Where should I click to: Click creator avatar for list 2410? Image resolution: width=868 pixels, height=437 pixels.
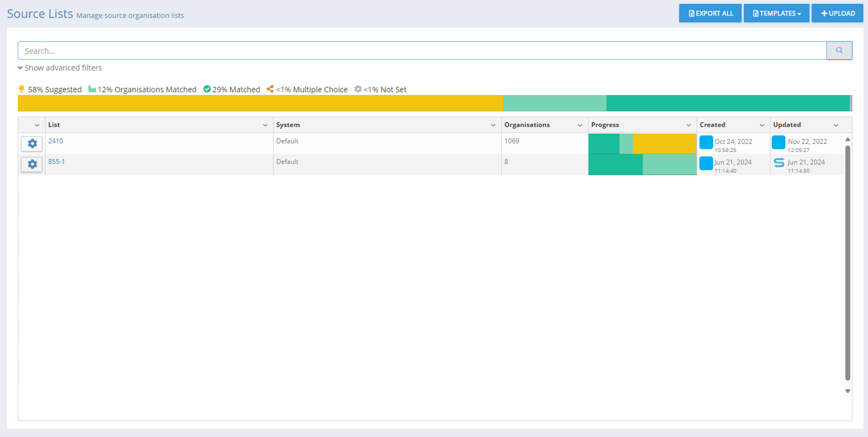coord(706,142)
